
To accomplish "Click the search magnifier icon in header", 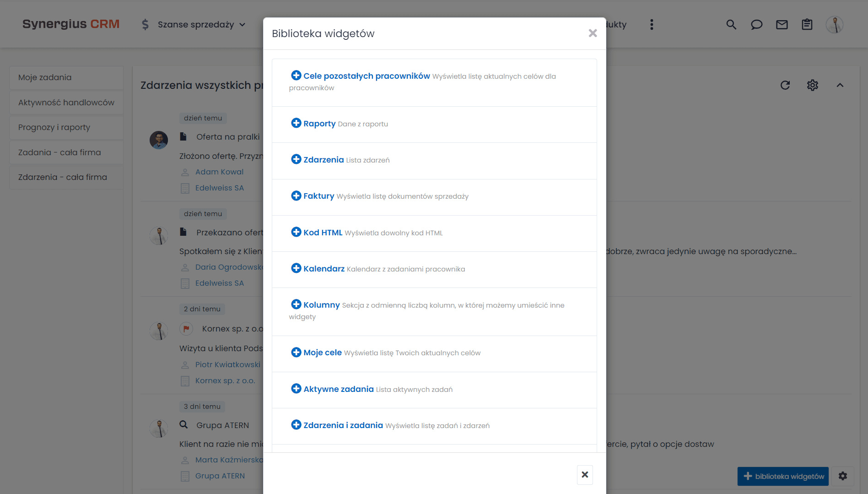I will pyautogui.click(x=731, y=25).
